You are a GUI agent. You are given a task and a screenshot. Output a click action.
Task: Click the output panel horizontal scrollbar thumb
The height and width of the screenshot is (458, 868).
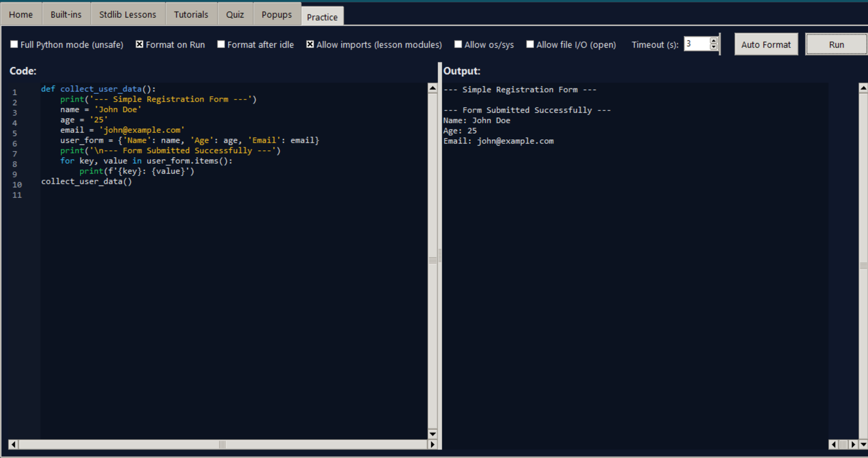844,444
